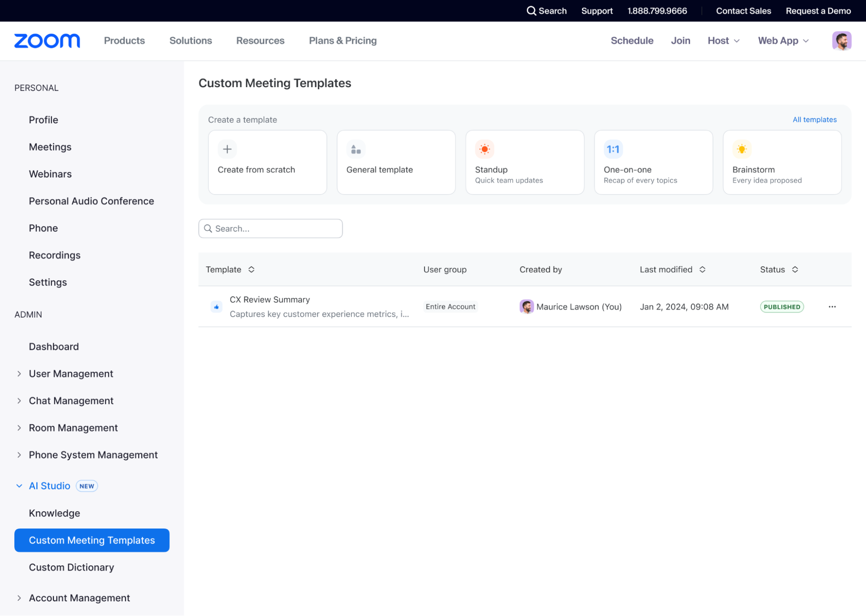This screenshot has height=616, width=866.
Task: Open Phone in the sidebar
Action: click(43, 228)
